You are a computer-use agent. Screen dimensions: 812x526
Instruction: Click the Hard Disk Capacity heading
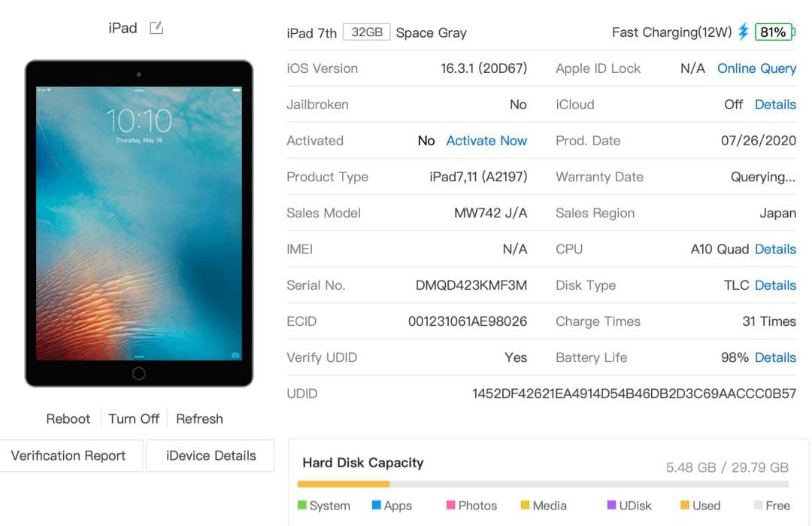363,463
